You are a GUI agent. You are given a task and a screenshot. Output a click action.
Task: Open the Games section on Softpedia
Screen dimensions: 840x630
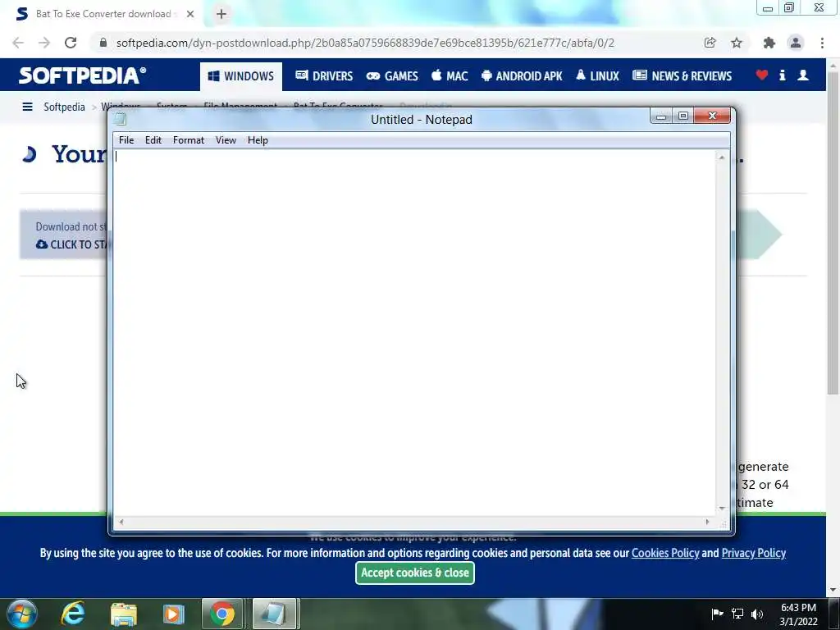pos(392,76)
